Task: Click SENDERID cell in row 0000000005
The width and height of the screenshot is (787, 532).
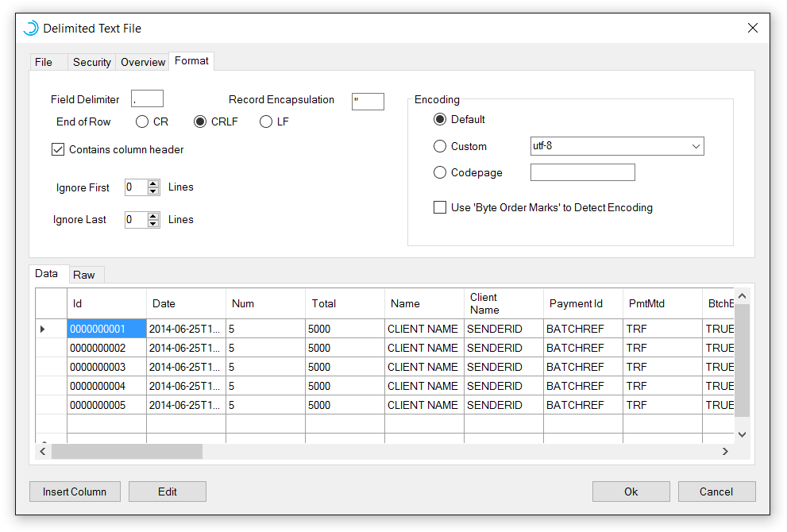Action: pyautogui.click(x=503, y=405)
